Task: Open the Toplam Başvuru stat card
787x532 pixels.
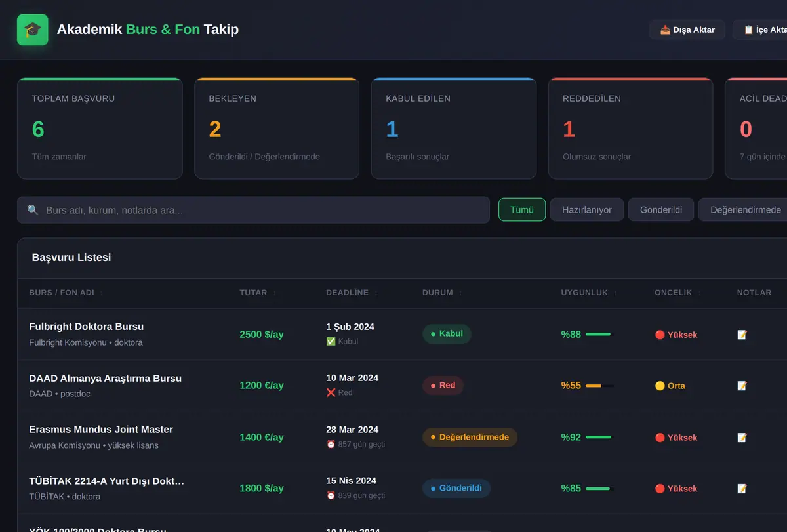Action: (100, 129)
